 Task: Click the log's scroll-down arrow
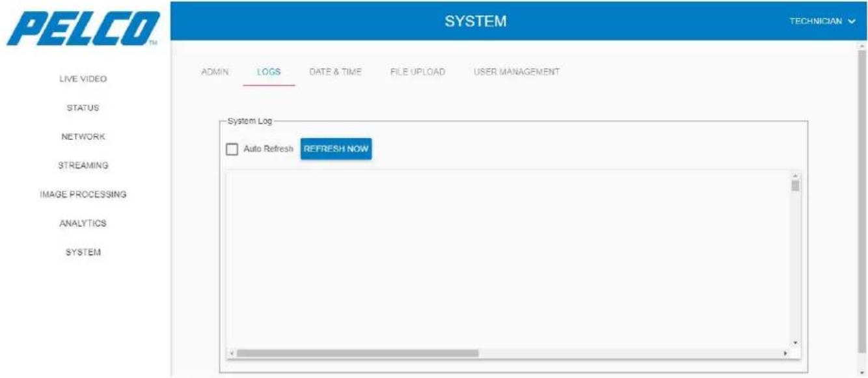[795, 343]
